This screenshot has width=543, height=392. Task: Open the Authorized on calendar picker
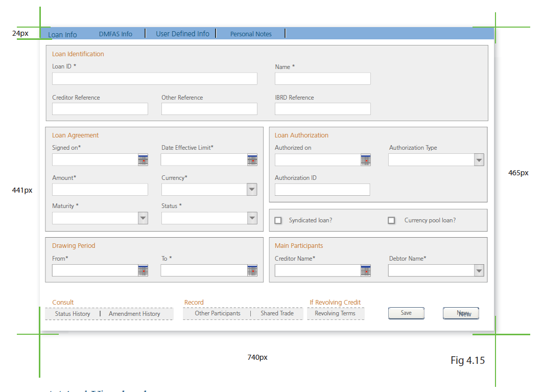(x=365, y=160)
